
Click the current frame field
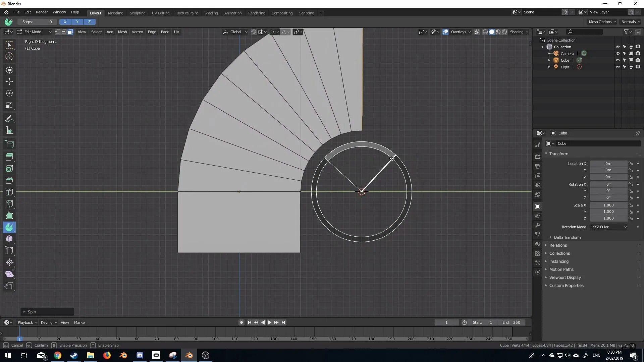click(x=446, y=322)
